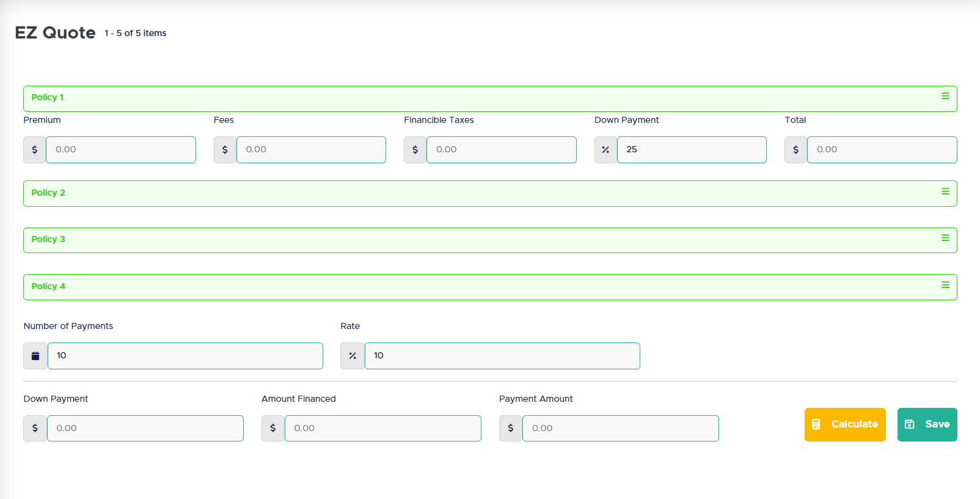Focus the Premium input field

(x=121, y=150)
